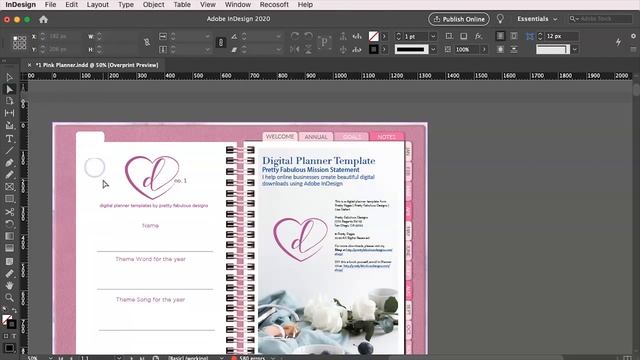The width and height of the screenshot is (640, 360).
Task: Open the File menu
Action: click(x=50, y=5)
